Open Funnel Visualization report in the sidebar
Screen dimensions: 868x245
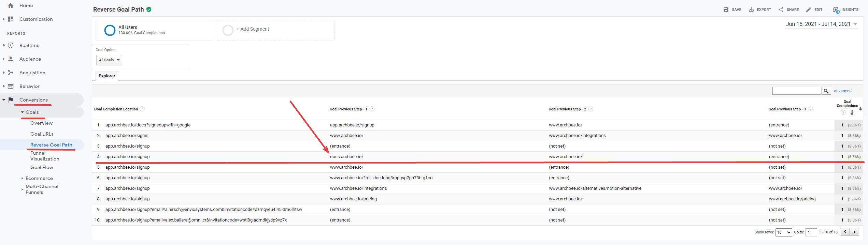(x=45, y=156)
